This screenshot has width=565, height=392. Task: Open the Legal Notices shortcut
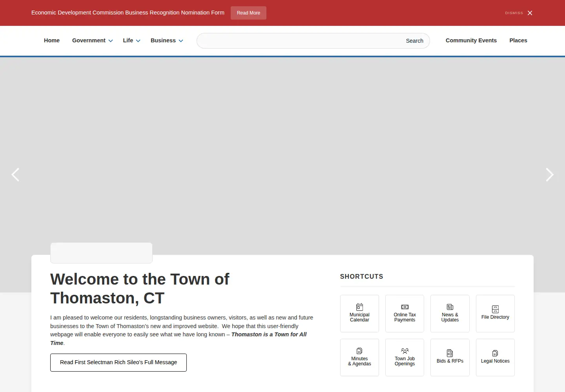tap(495, 358)
